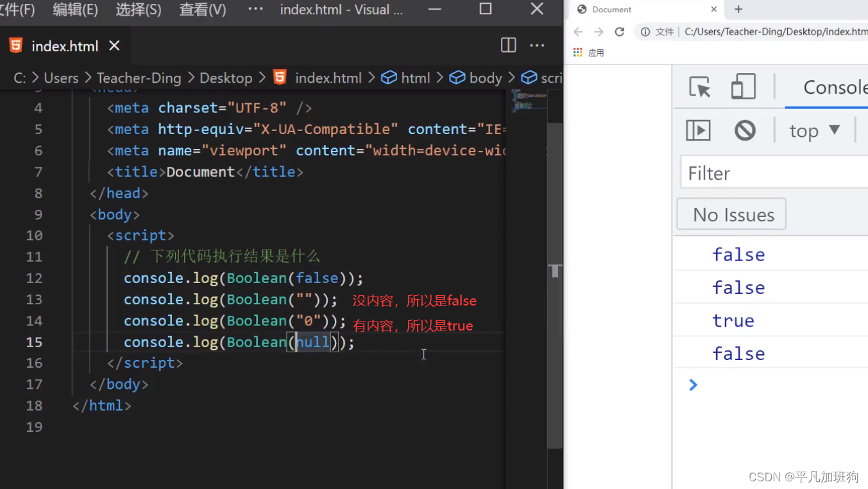The image size is (868, 489).
Task: Click the browser back arrow
Action: pyautogui.click(x=578, y=31)
